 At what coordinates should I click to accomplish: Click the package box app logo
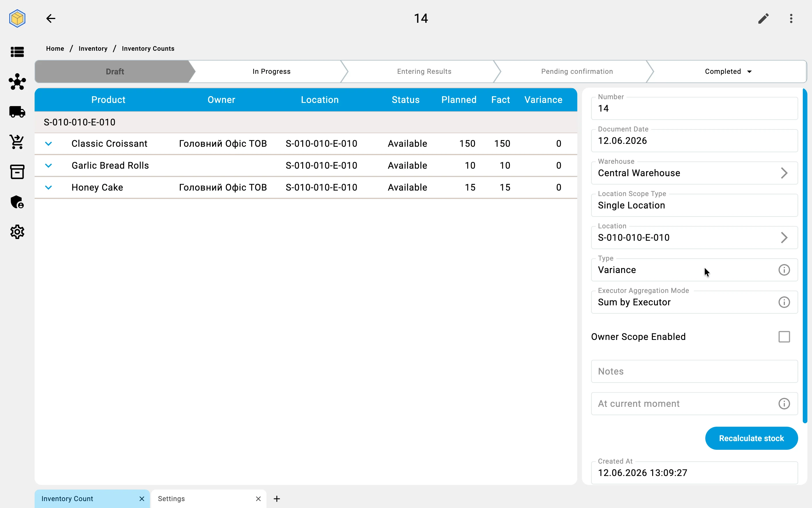pyautogui.click(x=17, y=18)
